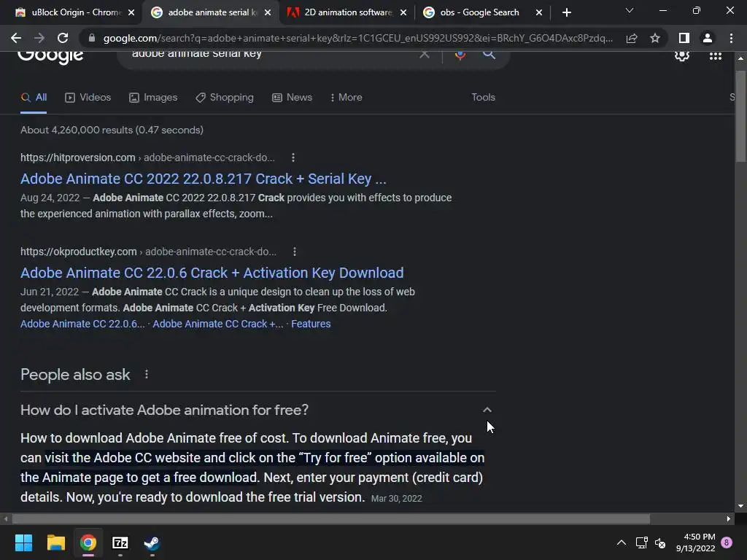Image resolution: width=747 pixels, height=560 pixels.
Task: Open Steam from taskbar
Action: point(152,542)
